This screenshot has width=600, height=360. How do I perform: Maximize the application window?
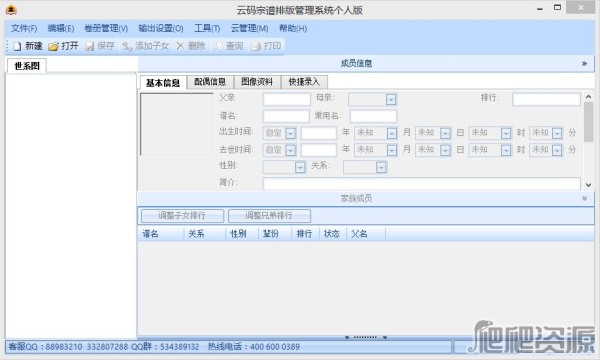point(558,8)
